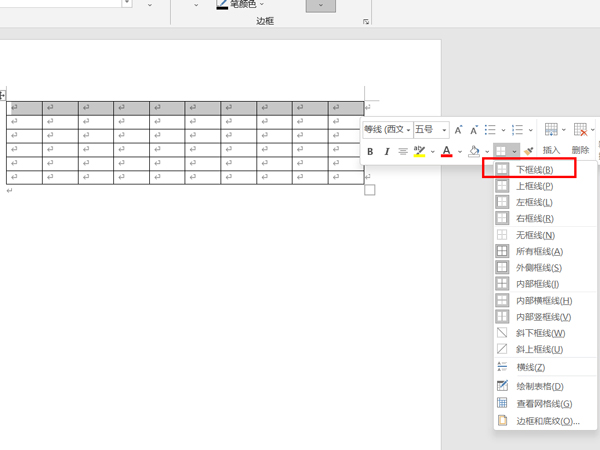Toggle italic formatting in mini toolbar
Screen dimensions: 600x450
tap(386, 152)
